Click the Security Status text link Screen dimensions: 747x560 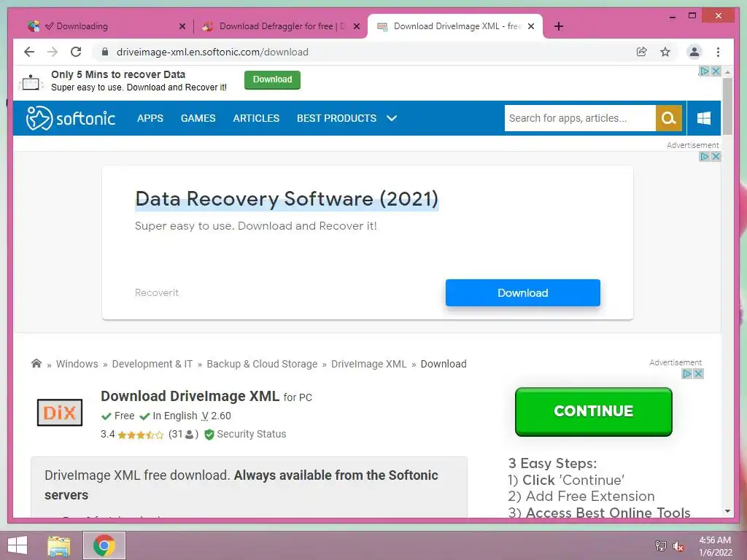coord(252,435)
